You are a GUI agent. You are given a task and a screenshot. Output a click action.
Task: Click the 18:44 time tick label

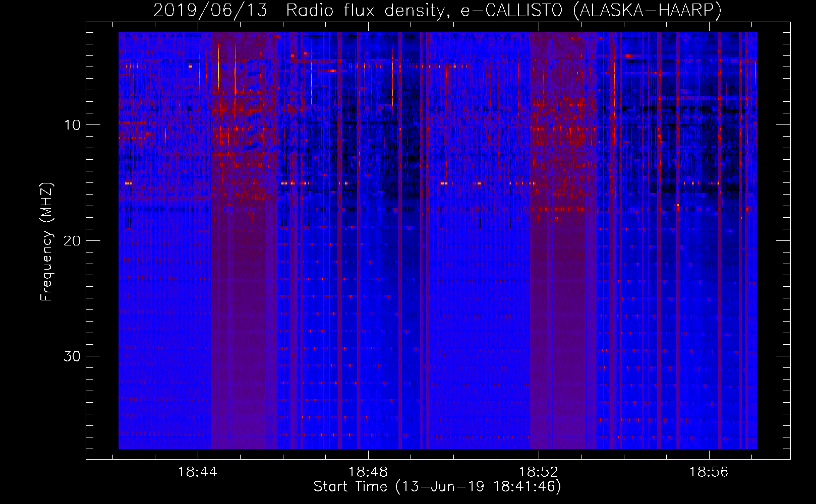tap(198, 472)
